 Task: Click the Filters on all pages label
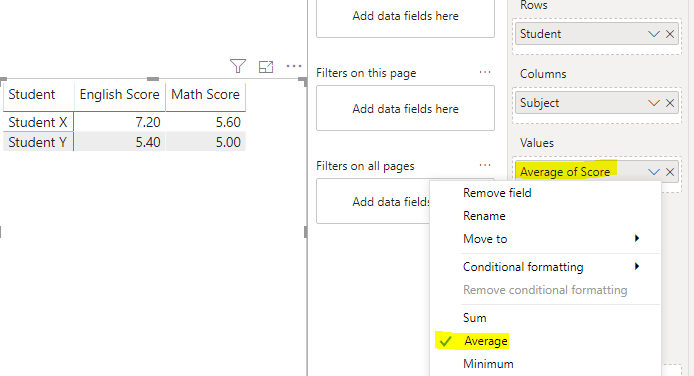pos(365,166)
